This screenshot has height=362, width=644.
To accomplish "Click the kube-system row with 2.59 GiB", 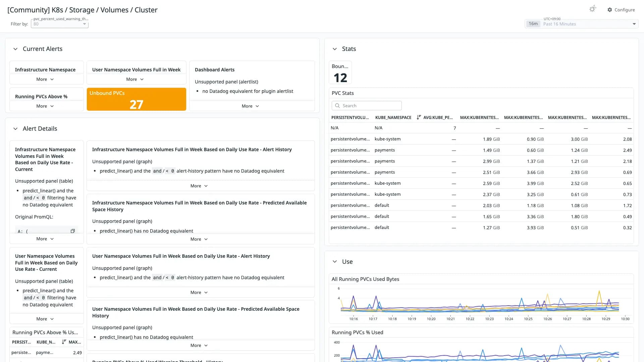I will (x=481, y=183).
